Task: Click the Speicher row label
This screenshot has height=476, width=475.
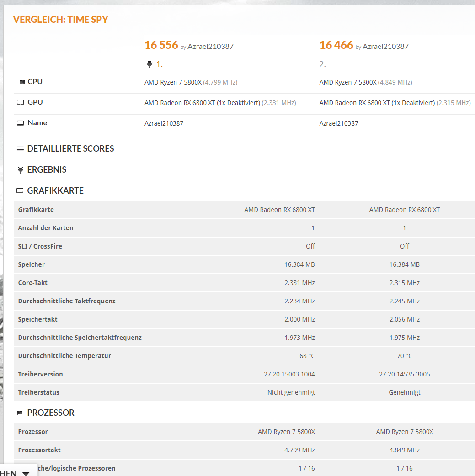Action: (x=31, y=264)
